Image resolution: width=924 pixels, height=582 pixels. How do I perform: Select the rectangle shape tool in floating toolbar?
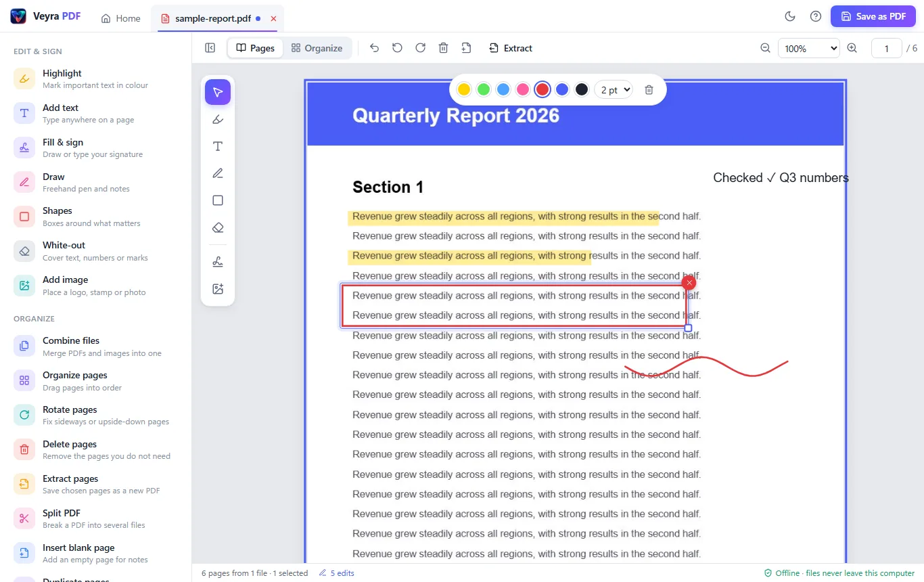(218, 200)
